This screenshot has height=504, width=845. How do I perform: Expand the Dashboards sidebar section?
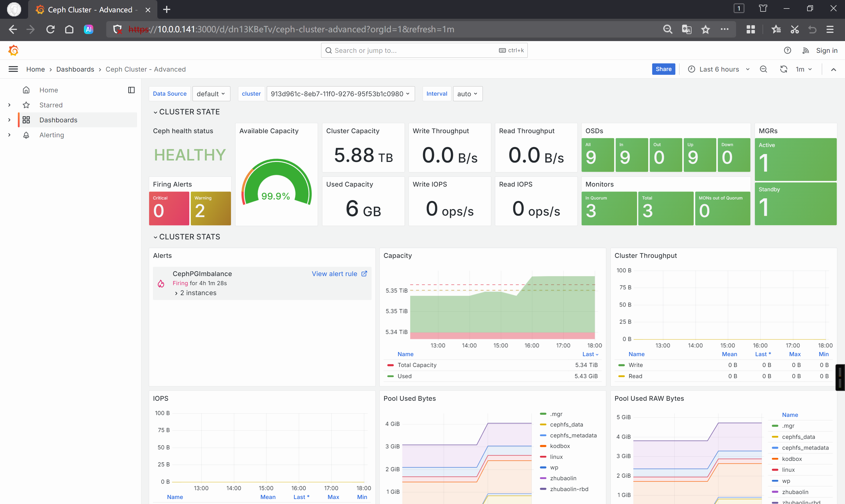tap(9, 120)
